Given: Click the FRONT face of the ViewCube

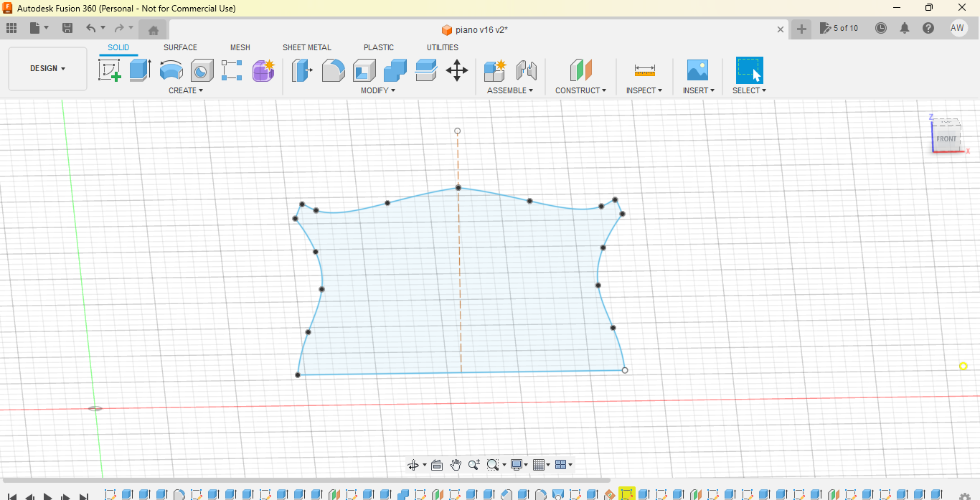Looking at the screenshot, I should (946, 139).
